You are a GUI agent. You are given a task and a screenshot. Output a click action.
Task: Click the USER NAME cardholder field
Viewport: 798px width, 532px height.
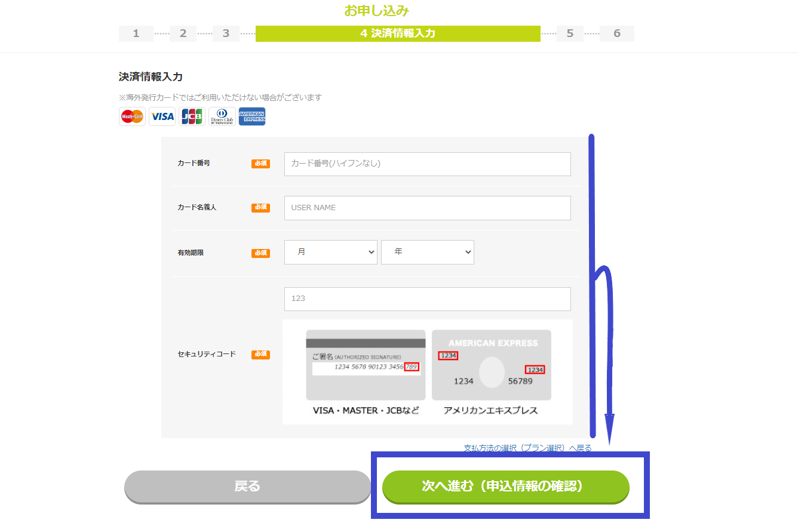click(x=428, y=208)
